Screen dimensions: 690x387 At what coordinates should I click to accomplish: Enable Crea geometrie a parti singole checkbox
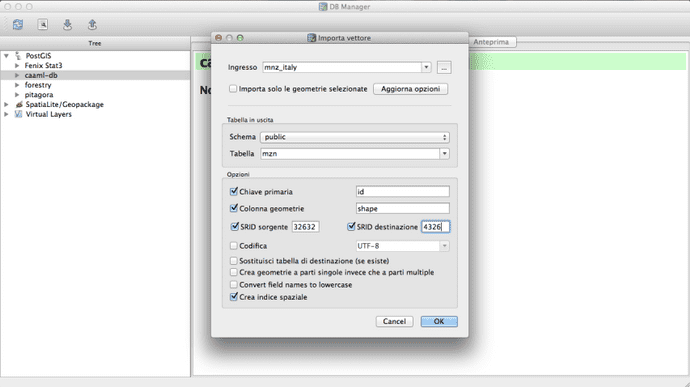coord(234,273)
